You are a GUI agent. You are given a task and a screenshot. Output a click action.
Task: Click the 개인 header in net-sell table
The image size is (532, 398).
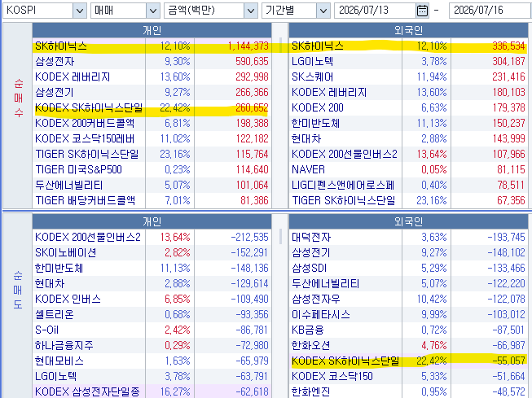[x=152, y=221]
